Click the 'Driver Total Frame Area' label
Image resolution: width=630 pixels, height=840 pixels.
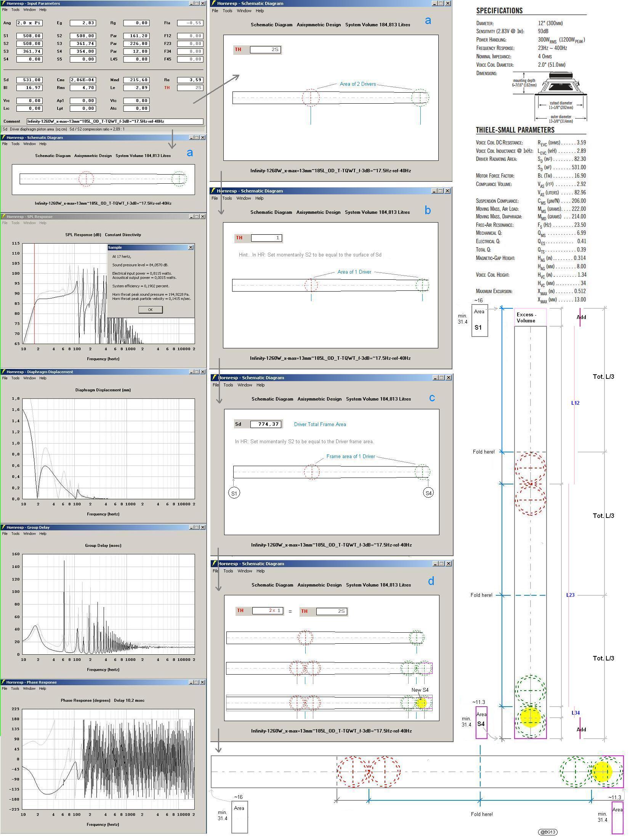pyautogui.click(x=320, y=424)
